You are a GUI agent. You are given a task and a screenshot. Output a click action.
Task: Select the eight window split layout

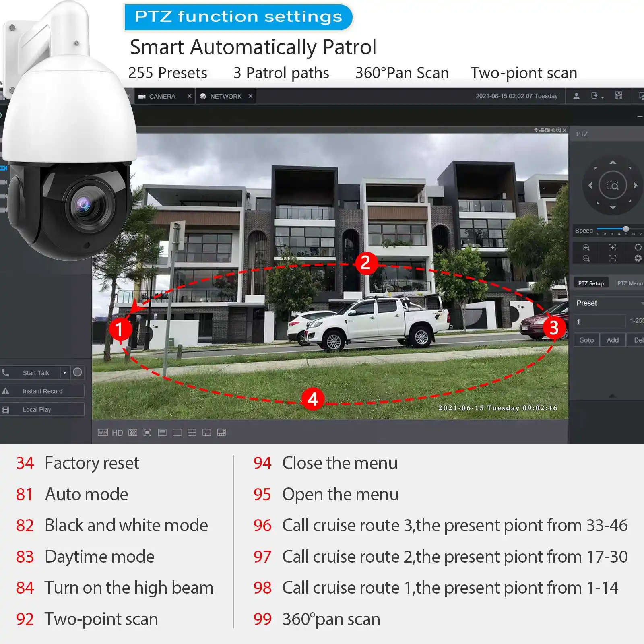coord(221,433)
